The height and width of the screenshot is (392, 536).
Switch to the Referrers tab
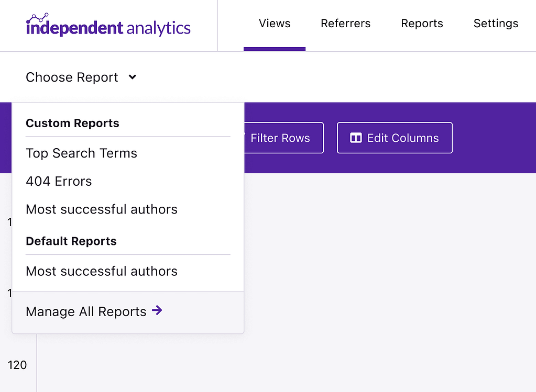(x=345, y=23)
